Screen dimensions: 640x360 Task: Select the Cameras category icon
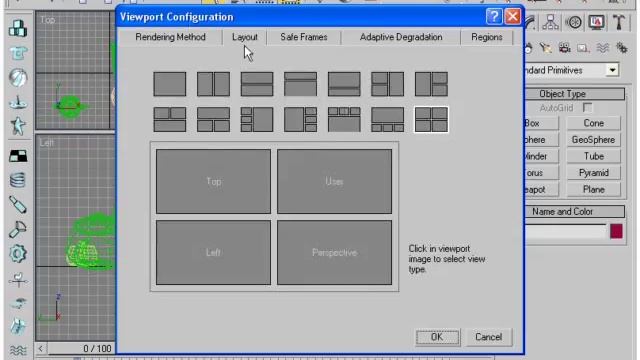pos(564,48)
